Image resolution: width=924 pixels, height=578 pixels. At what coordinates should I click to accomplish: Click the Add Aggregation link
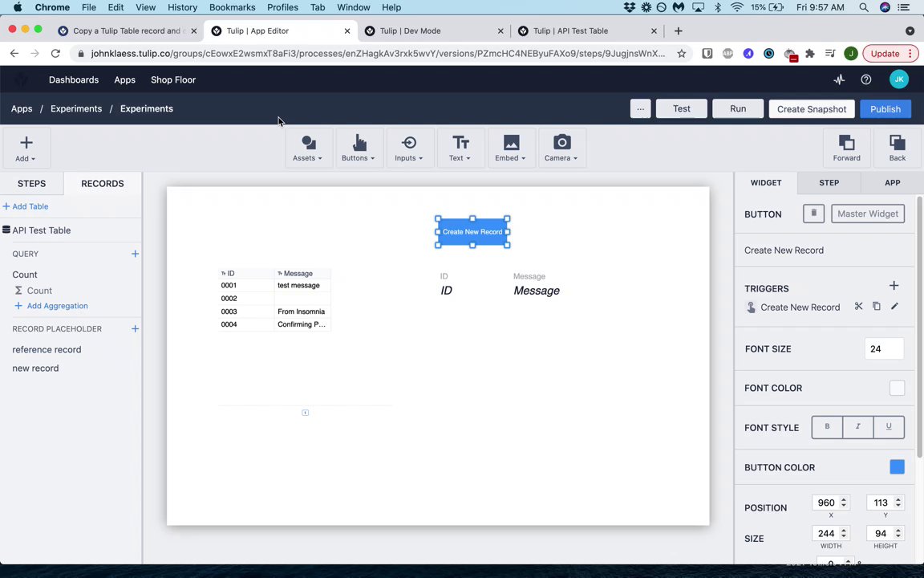(51, 306)
